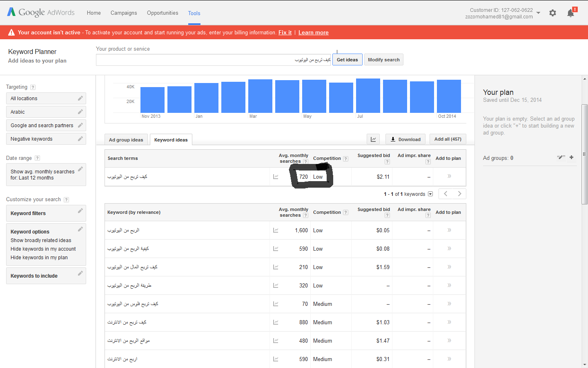Edit Arabic language pencil icon
Screen dimensions: 588x368
[x=80, y=112]
